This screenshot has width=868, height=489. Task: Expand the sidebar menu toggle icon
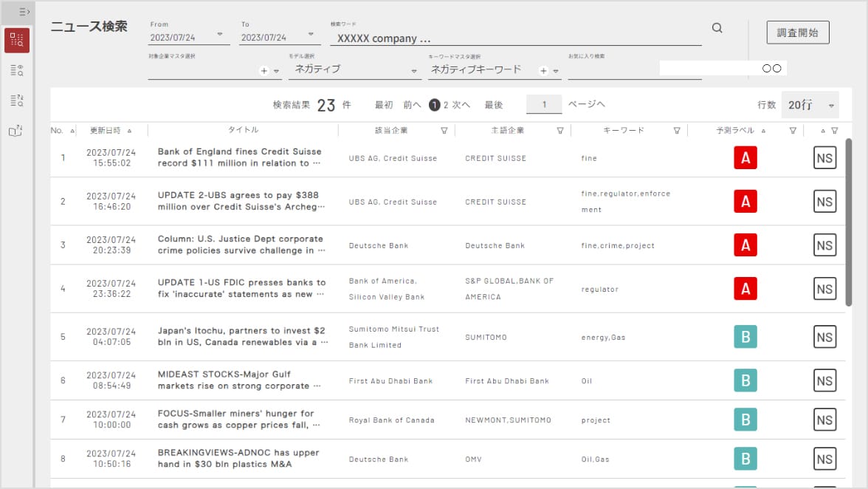click(24, 12)
